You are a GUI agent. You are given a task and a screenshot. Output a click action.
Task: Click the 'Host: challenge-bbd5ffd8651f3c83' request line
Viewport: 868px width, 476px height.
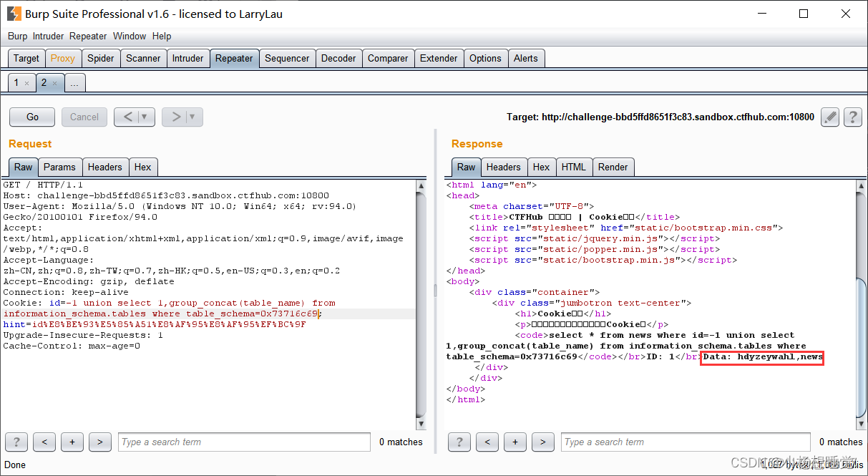point(166,195)
